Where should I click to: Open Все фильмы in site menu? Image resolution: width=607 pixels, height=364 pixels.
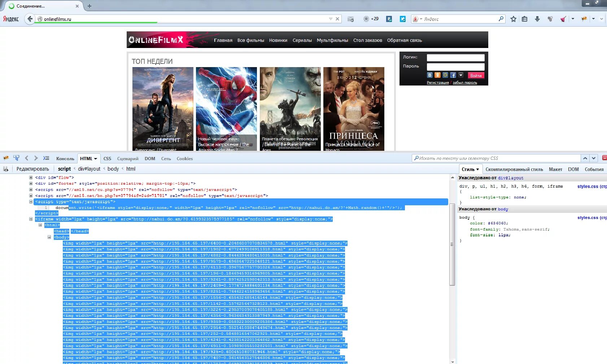251,40
